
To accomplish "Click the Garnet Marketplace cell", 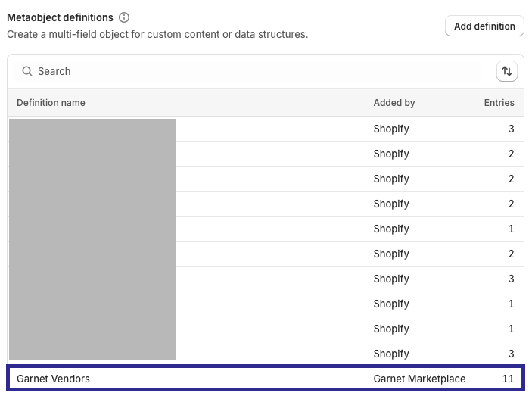I will click(419, 379).
